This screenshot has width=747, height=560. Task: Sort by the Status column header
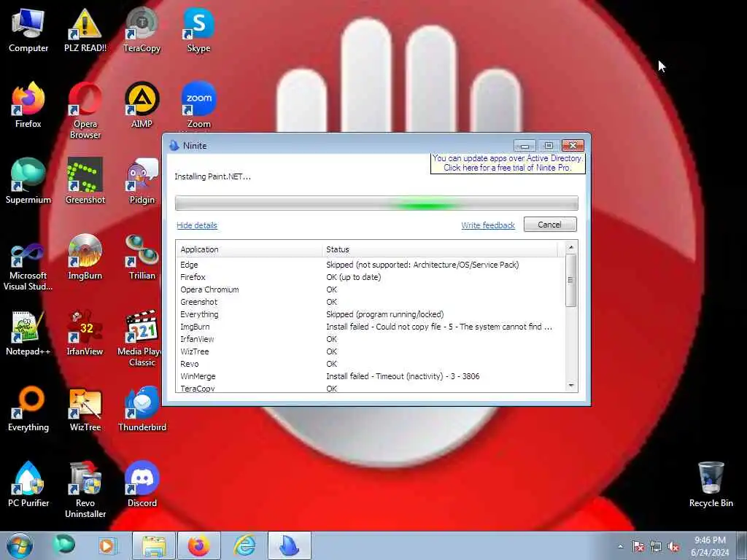click(x=441, y=249)
